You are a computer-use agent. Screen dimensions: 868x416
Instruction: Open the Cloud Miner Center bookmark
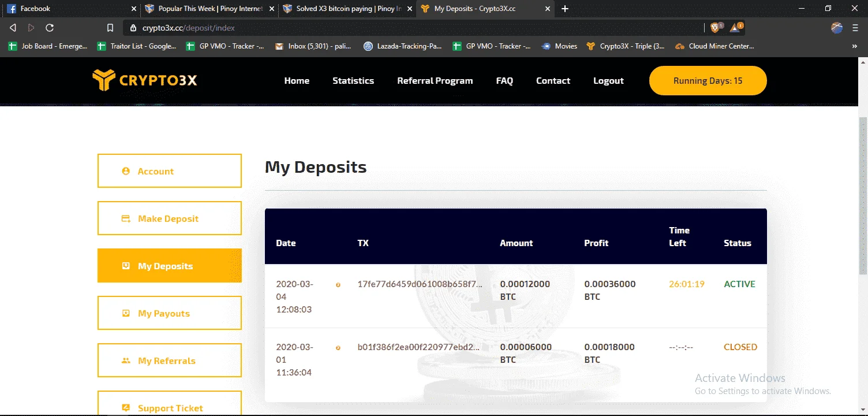pos(714,46)
